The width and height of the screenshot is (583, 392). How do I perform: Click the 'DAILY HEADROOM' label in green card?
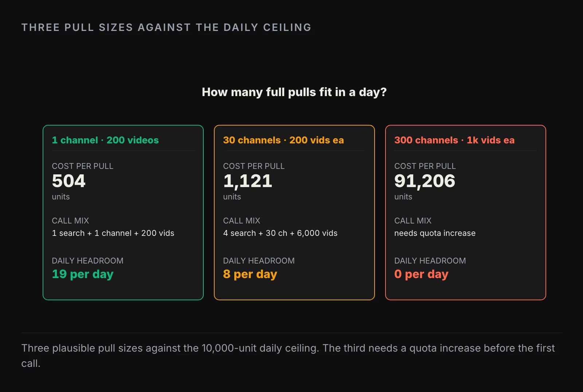pyautogui.click(x=87, y=261)
